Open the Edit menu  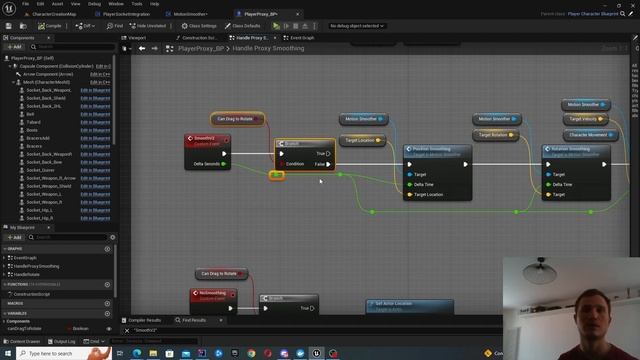tap(40, 4)
